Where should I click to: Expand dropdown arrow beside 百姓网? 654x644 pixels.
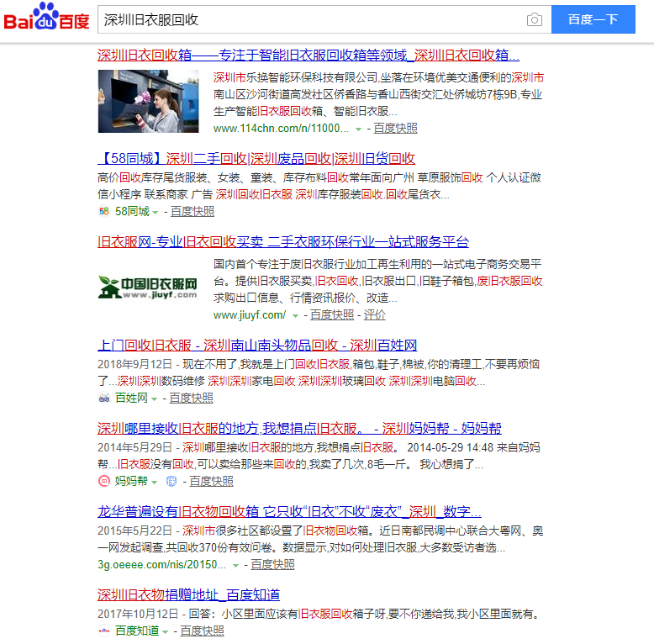coord(154,399)
